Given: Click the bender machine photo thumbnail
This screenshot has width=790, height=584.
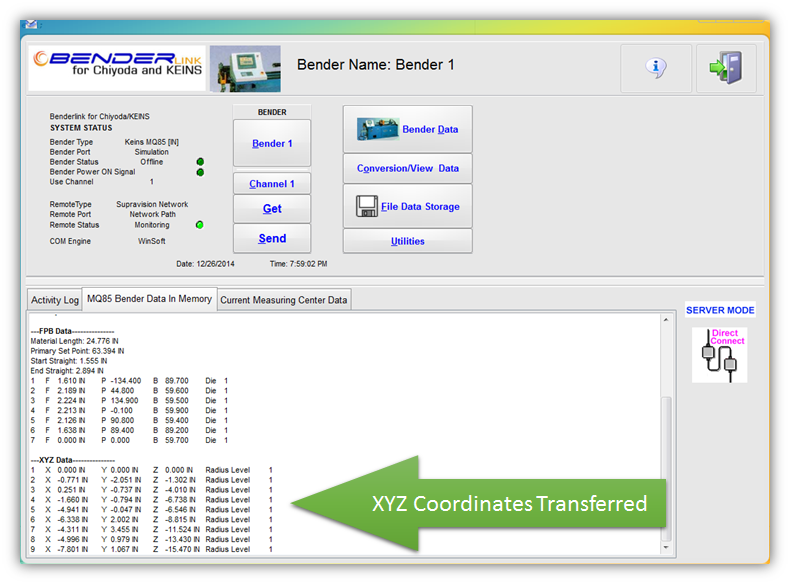Looking at the screenshot, I should 244,69.
